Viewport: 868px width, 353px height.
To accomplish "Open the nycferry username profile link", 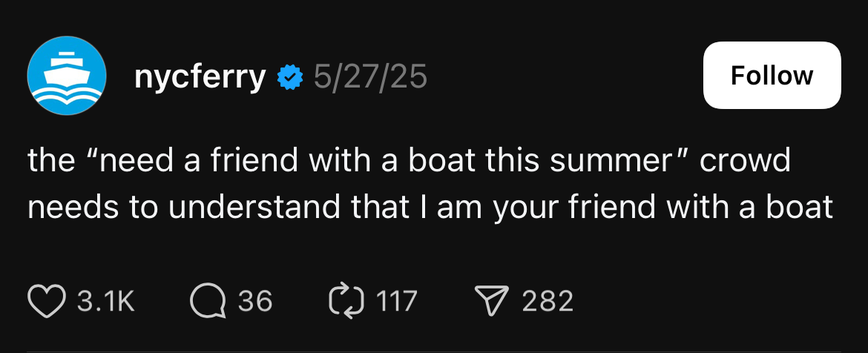I will [200, 76].
